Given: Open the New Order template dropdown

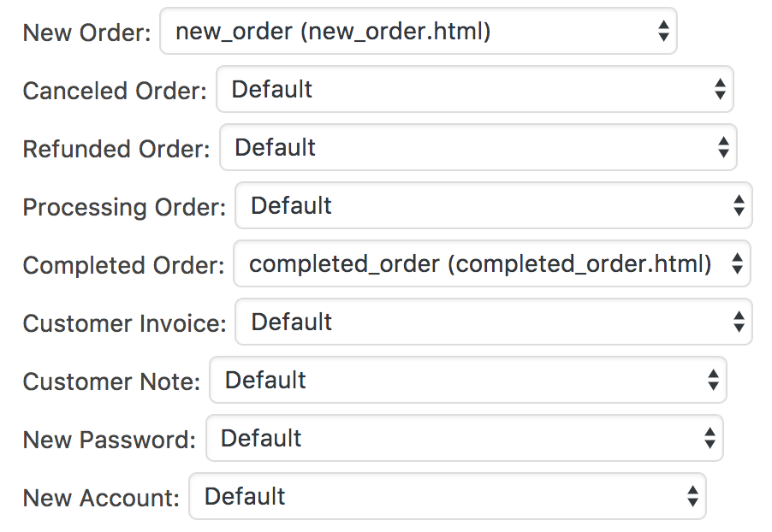Looking at the screenshot, I should coord(418,32).
